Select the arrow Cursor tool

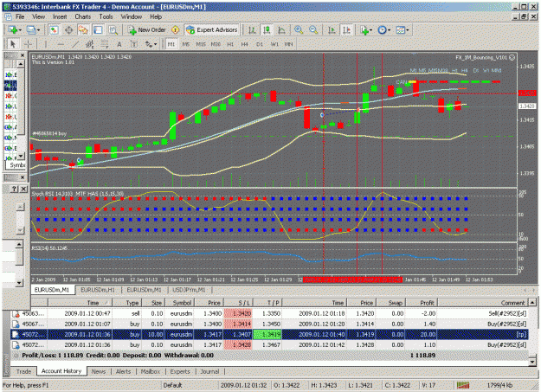(x=13, y=44)
